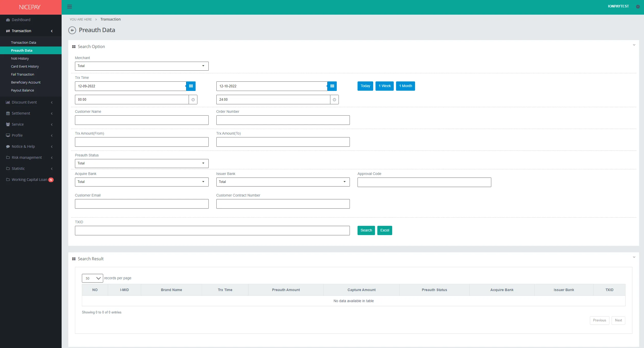Image resolution: width=644 pixels, height=348 pixels.
Task: Click the Discount Event chart icon
Action: click(8, 102)
